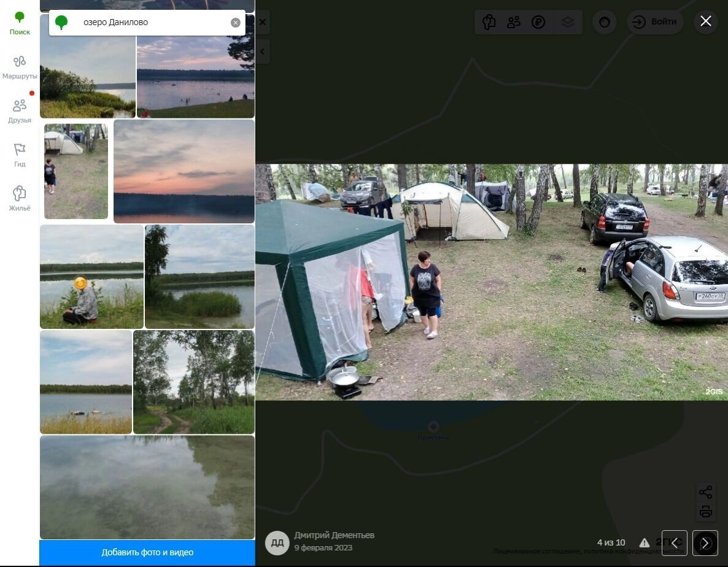Image resolution: width=728 pixels, height=567 pixels.
Task: Open the Маршруты (routes) section
Action: click(20, 67)
